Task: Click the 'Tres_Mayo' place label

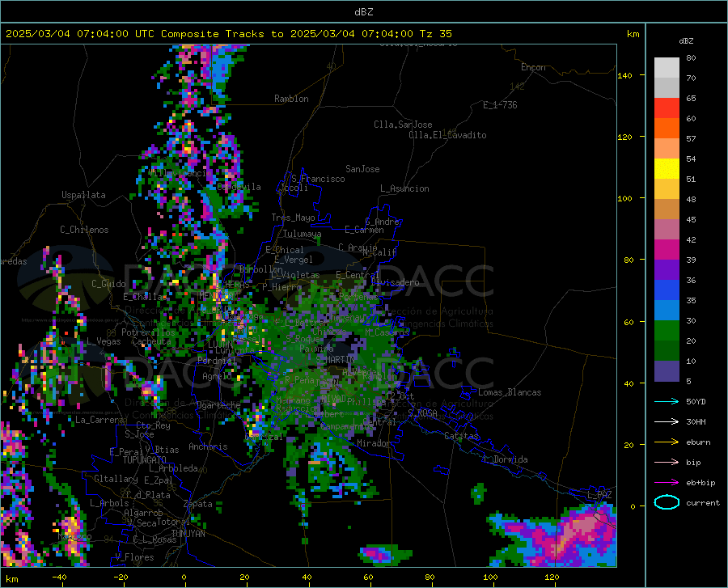Action: coord(293,218)
